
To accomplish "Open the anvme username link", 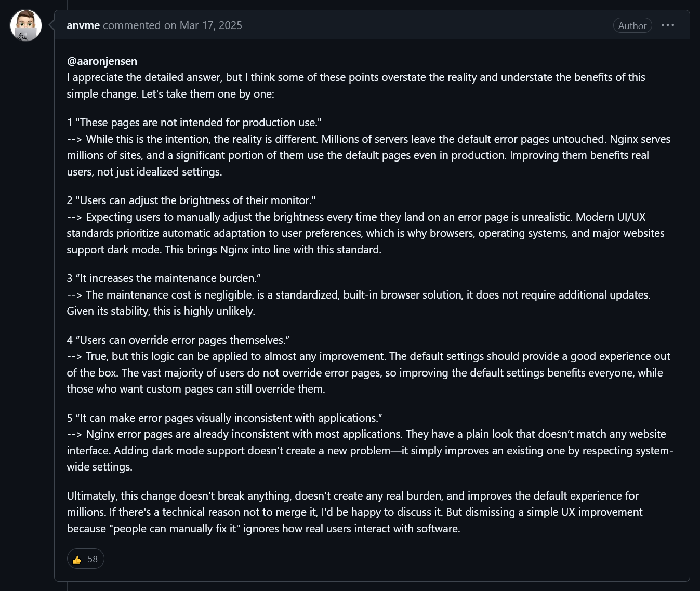I will tap(83, 25).
